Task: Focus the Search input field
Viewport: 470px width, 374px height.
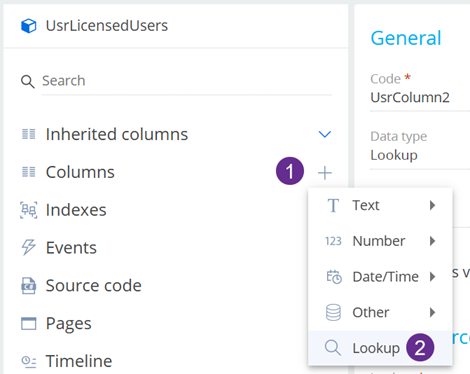Action: [187, 81]
